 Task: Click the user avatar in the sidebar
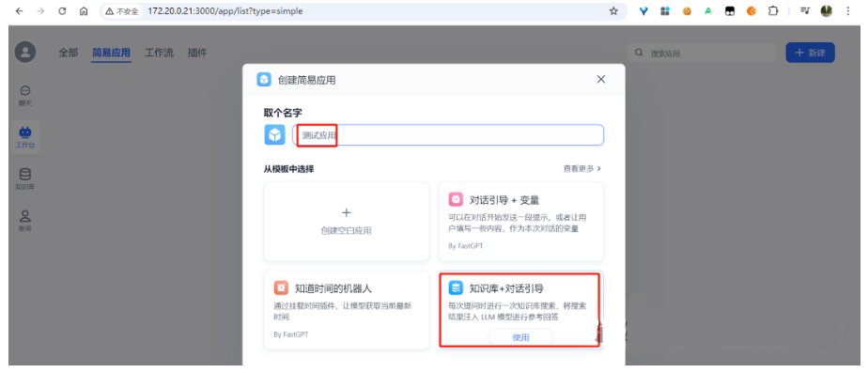(25, 52)
